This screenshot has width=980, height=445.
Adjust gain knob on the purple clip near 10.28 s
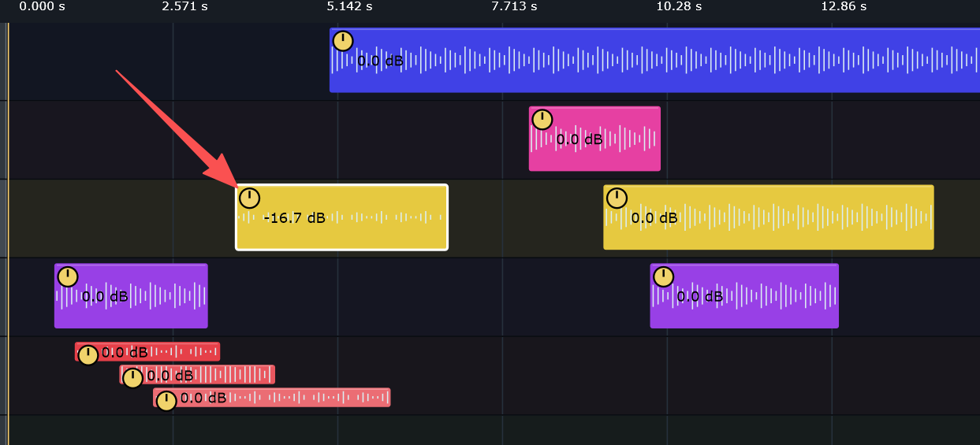coord(663,276)
